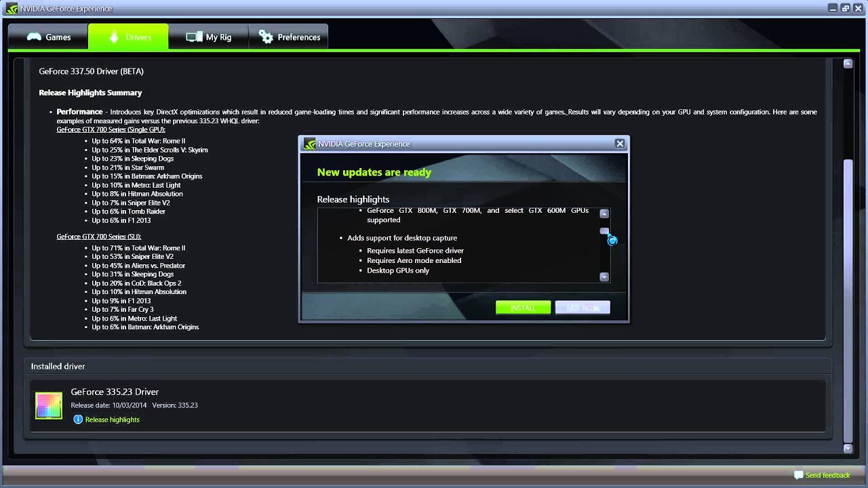Click main window scroll down arrow

tap(848, 448)
